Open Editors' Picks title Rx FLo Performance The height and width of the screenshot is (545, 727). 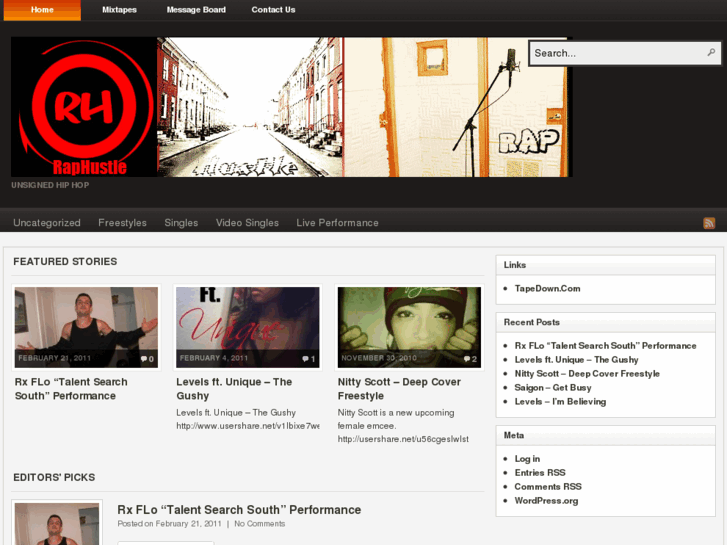pos(239,510)
